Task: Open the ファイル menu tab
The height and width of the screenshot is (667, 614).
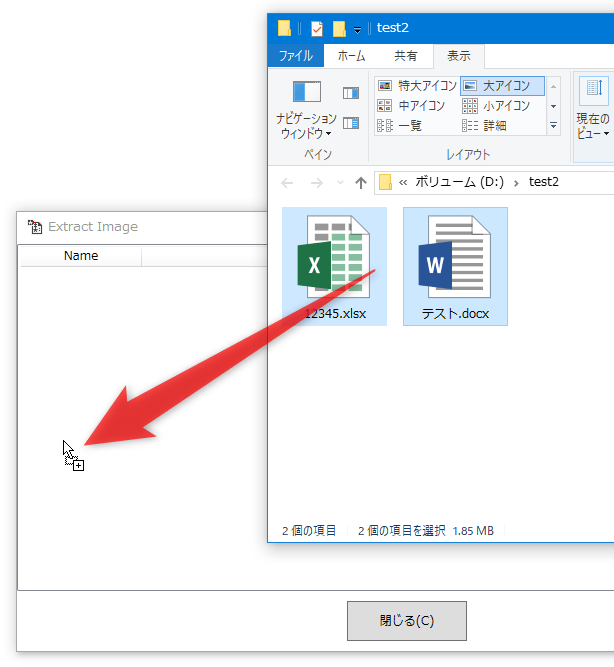Action: pyautogui.click(x=296, y=56)
